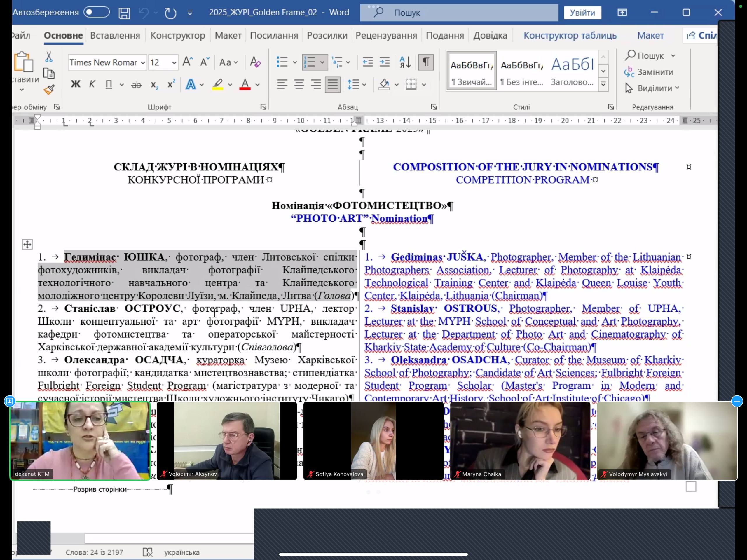Click the Увійти sign-in button
This screenshot has height=560, width=747.
pyautogui.click(x=582, y=13)
